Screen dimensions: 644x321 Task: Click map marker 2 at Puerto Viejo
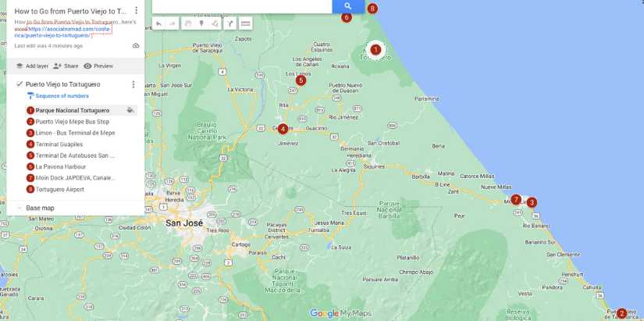(x=621, y=313)
